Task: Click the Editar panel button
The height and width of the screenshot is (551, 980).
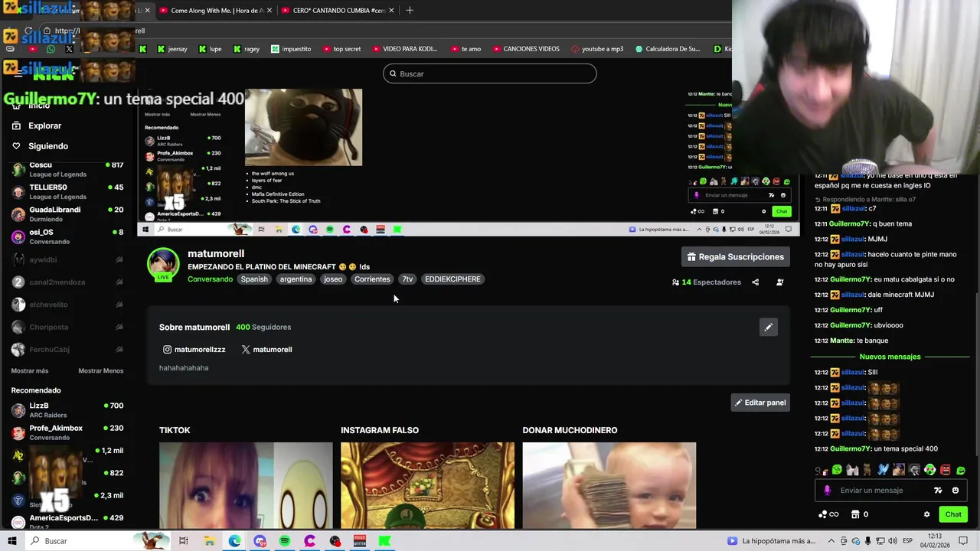Action: click(760, 403)
